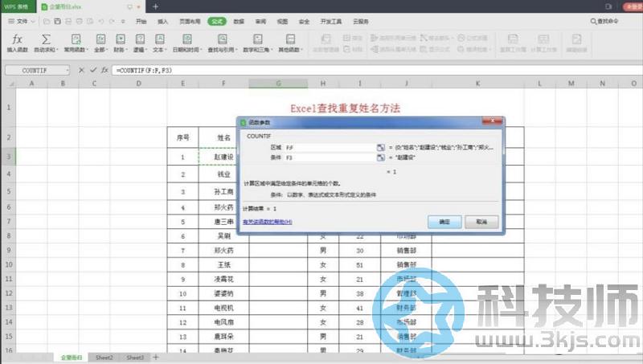
Task: Click the fx icon beside the formula bar
Action: tap(105, 70)
